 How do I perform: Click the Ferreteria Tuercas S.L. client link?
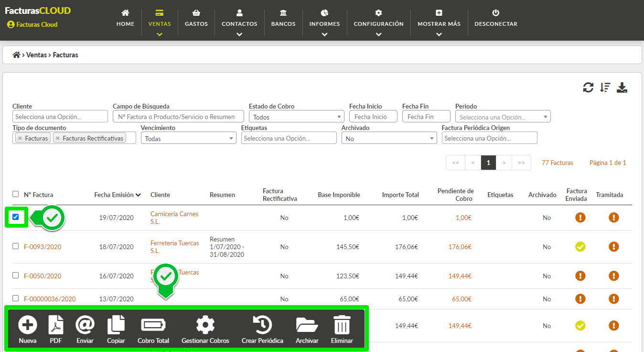click(174, 247)
